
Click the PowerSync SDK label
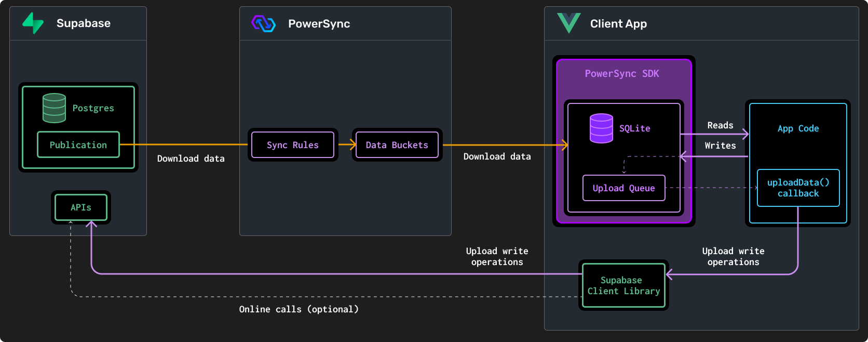click(x=622, y=73)
